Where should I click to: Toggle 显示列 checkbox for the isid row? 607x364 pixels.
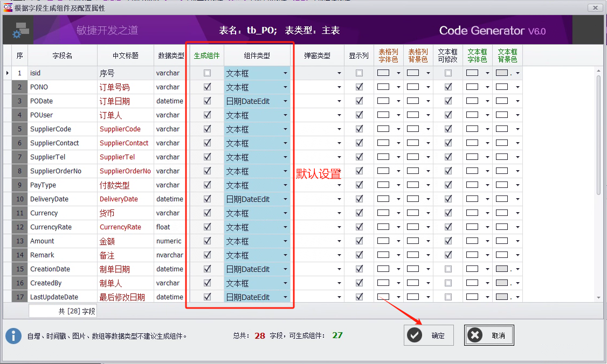(x=359, y=73)
